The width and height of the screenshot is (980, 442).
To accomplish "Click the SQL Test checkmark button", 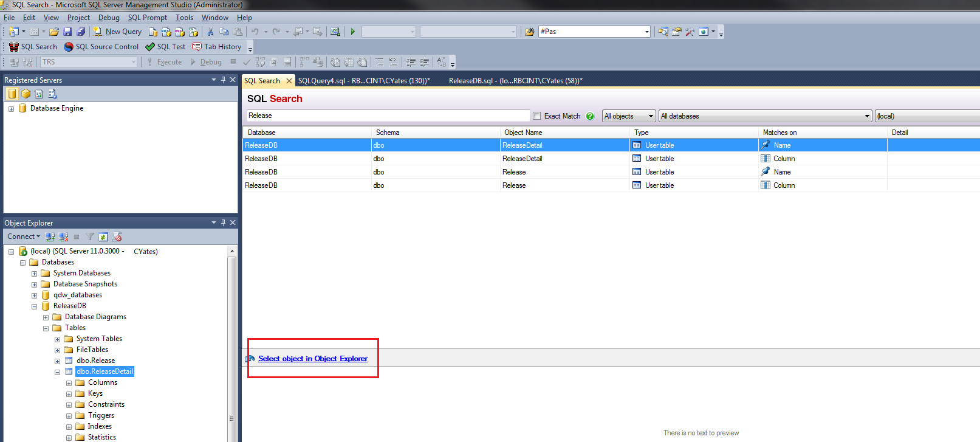I will tap(165, 47).
